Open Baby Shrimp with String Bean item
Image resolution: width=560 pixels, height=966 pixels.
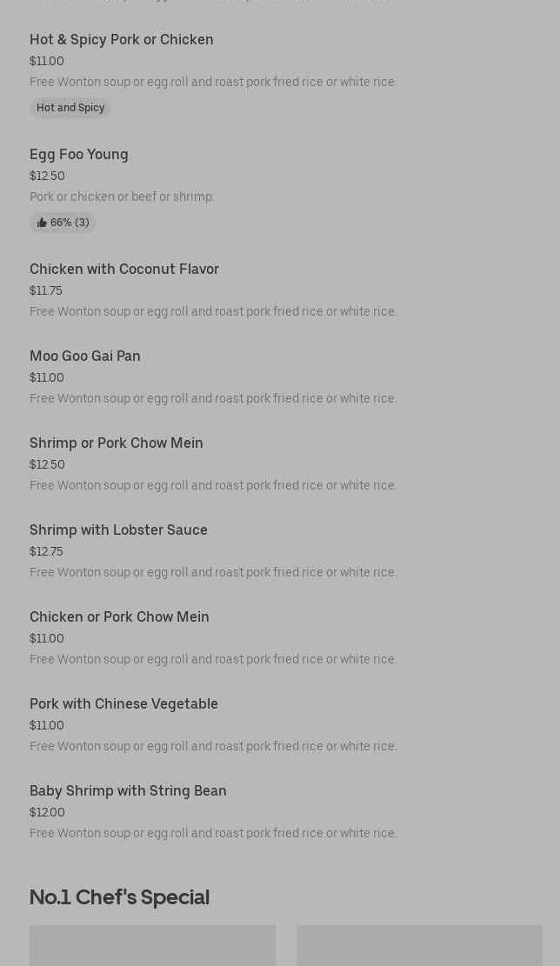tap(128, 791)
